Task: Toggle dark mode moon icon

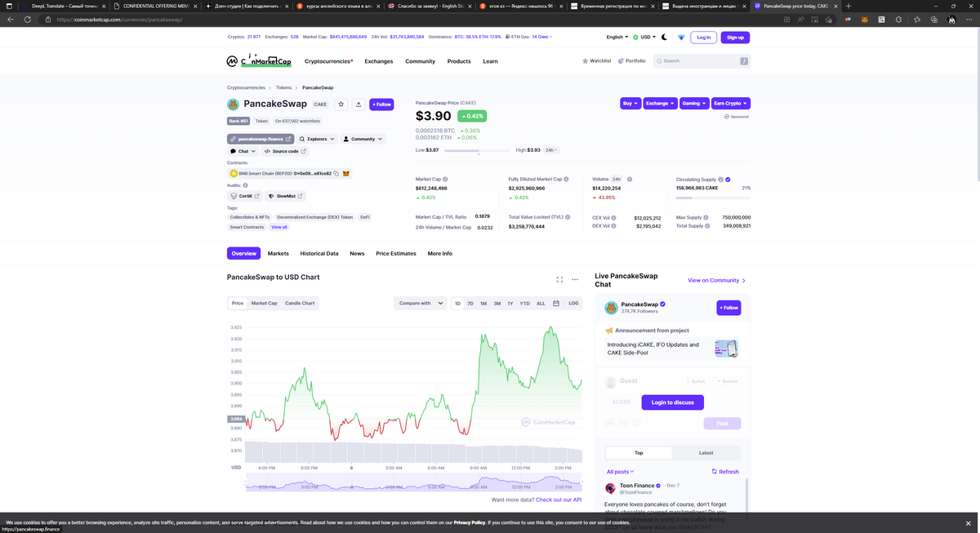Action: coord(664,38)
